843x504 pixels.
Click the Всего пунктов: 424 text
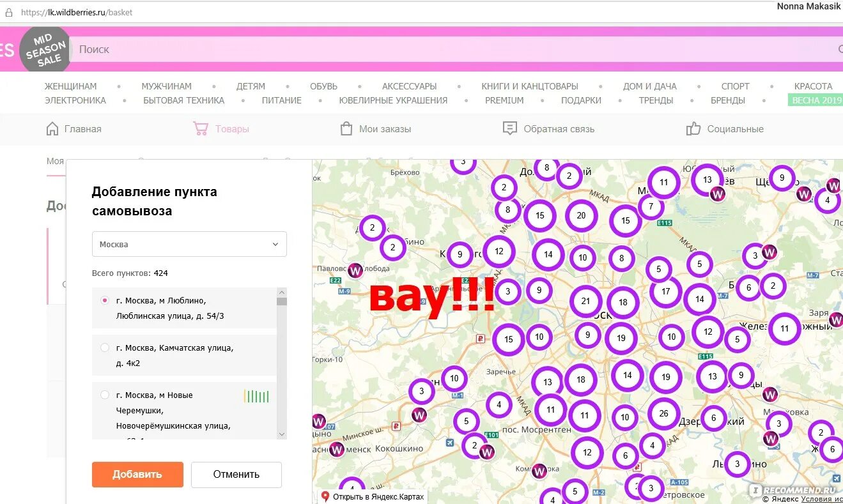coord(130,273)
